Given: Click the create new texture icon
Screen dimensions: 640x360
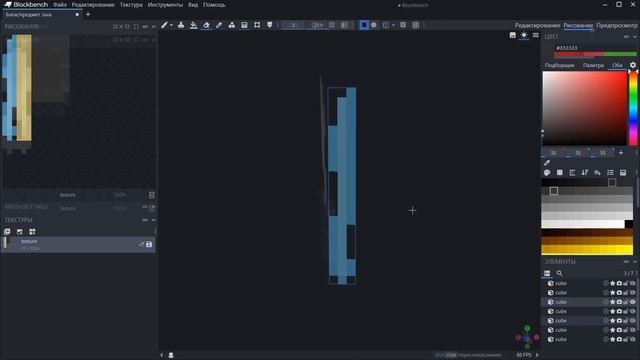Looking at the screenshot, I should pyautogui.click(x=7, y=232).
